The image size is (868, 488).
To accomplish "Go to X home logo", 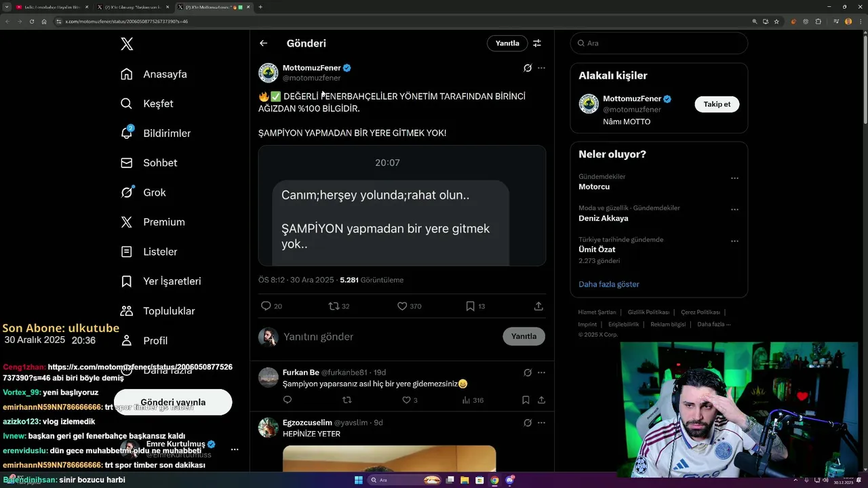I will click(127, 44).
